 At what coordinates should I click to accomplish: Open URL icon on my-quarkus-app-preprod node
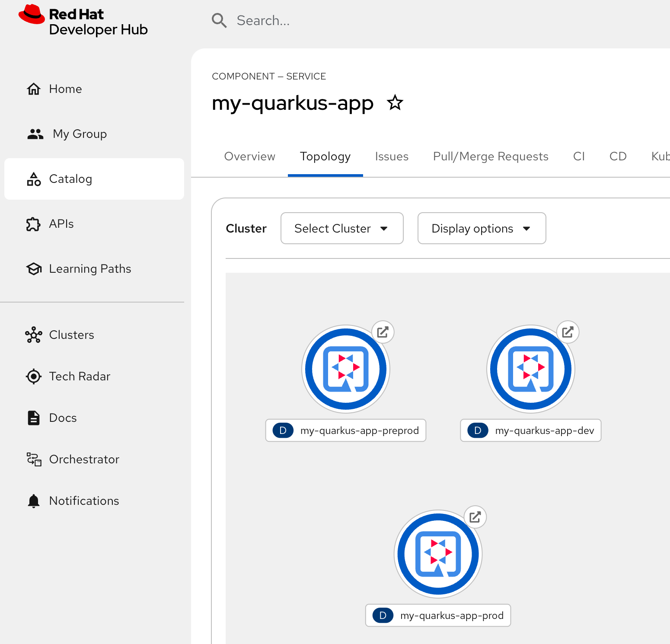383,332
